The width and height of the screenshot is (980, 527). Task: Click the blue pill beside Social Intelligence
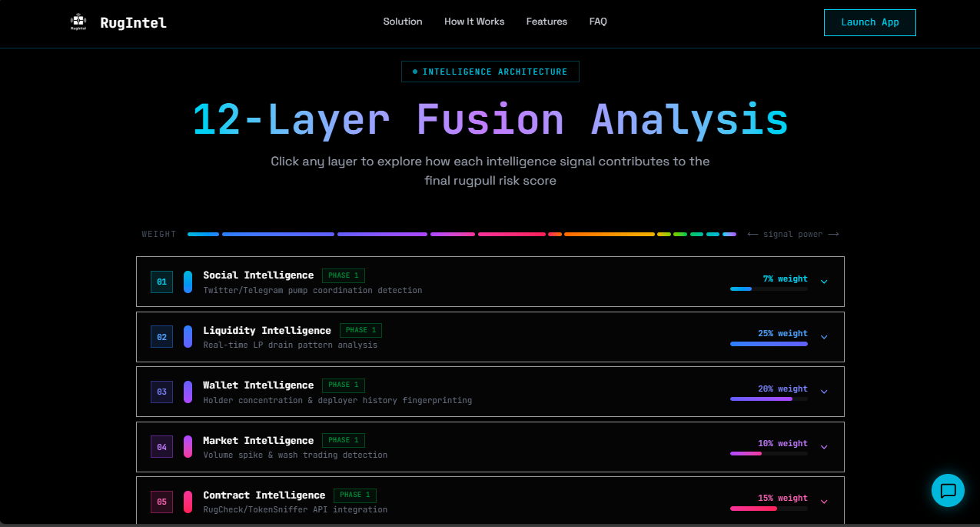[188, 282]
